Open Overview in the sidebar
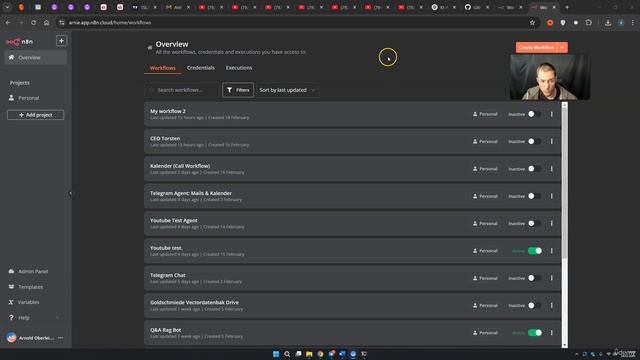 click(x=36, y=58)
